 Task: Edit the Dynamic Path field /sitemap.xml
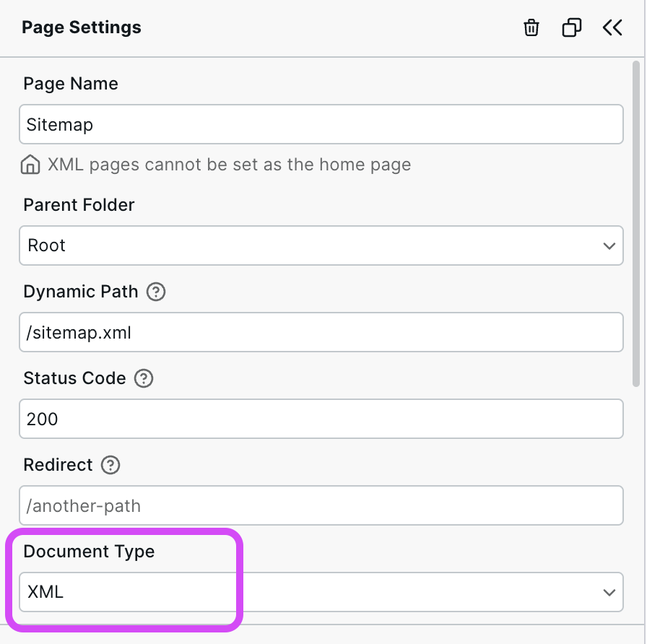[x=321, y=332]
